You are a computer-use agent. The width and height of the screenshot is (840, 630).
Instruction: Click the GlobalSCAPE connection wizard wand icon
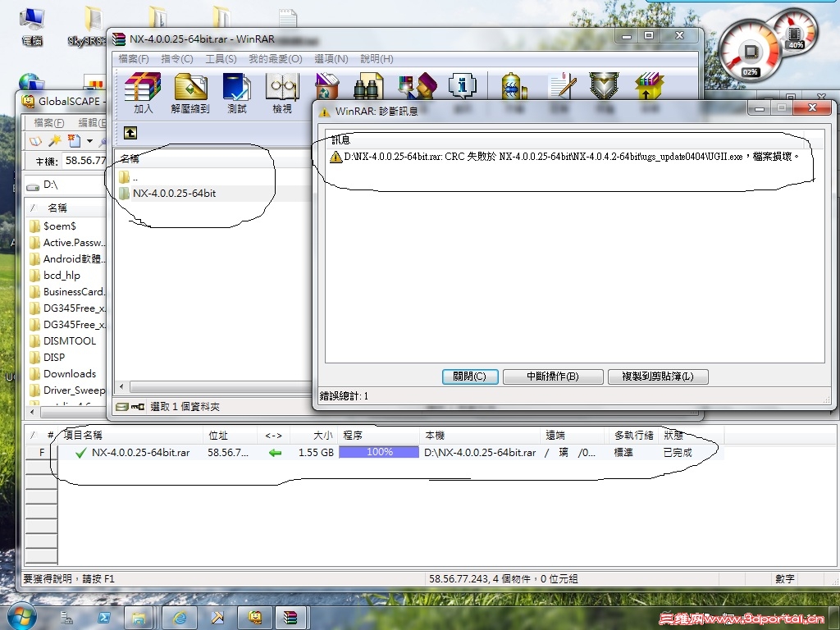[54, 141]
